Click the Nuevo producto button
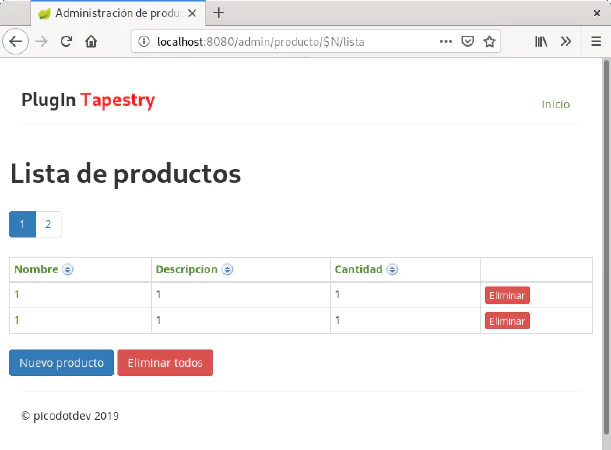This screenshot has width=611, height=450. click(61, 362)
